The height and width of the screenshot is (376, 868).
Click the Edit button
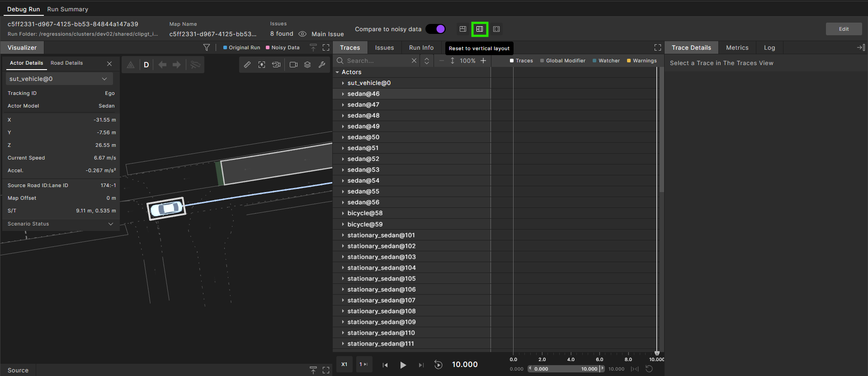click(844, 29)
